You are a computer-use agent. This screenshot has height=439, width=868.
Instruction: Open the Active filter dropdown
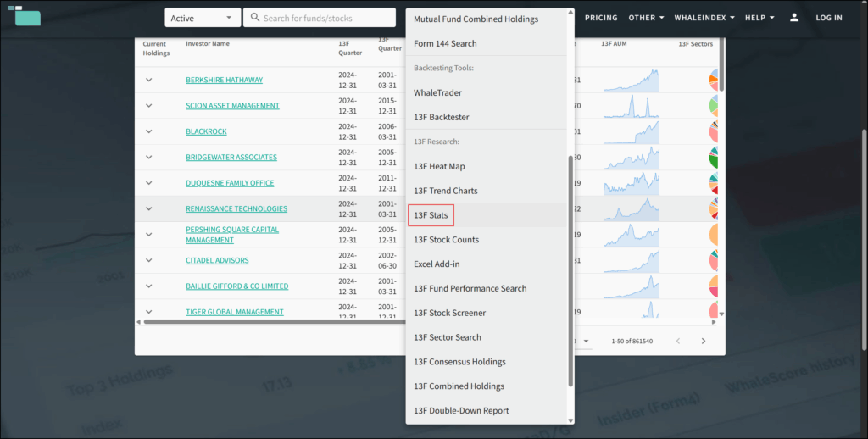click(203, 18)
